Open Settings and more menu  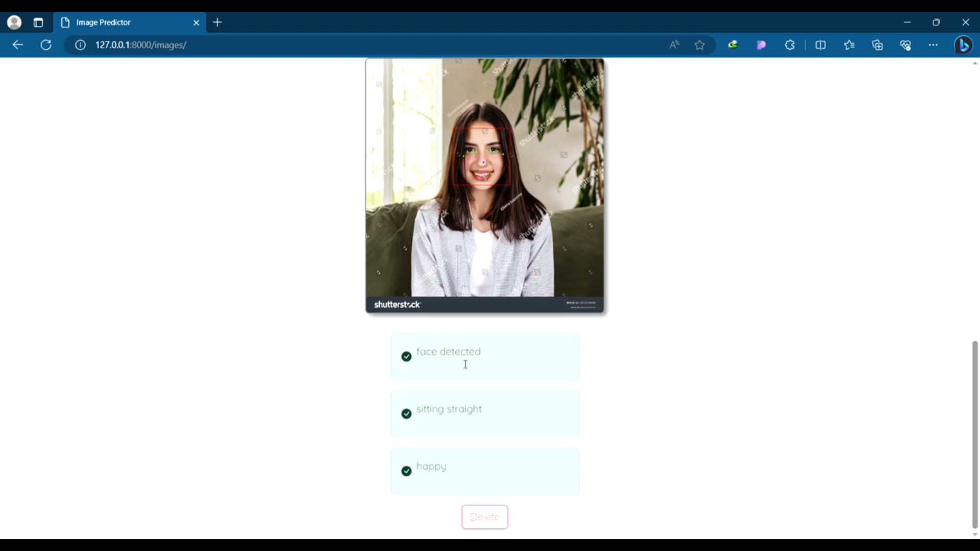pos(934,45)
